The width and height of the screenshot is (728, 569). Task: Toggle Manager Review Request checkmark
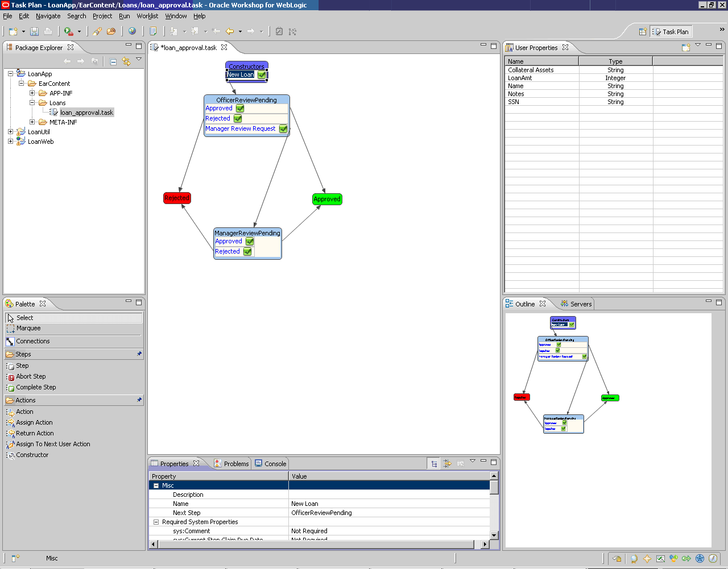point(283,129)
